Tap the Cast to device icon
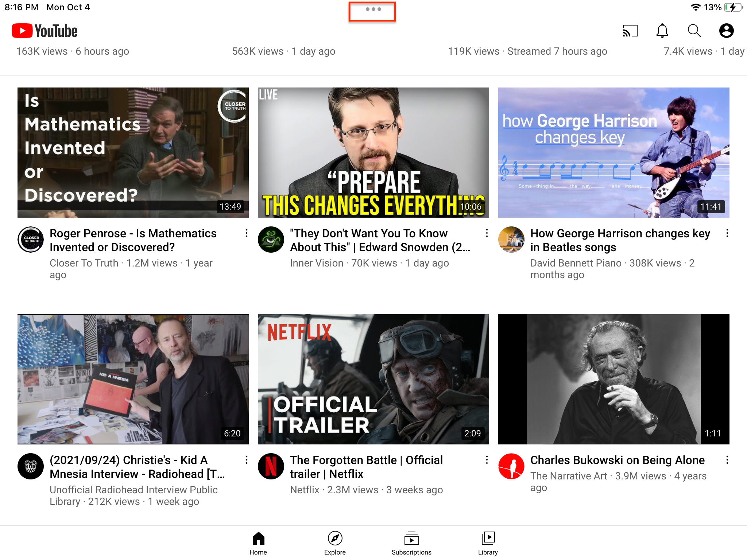 coord(630,31)
